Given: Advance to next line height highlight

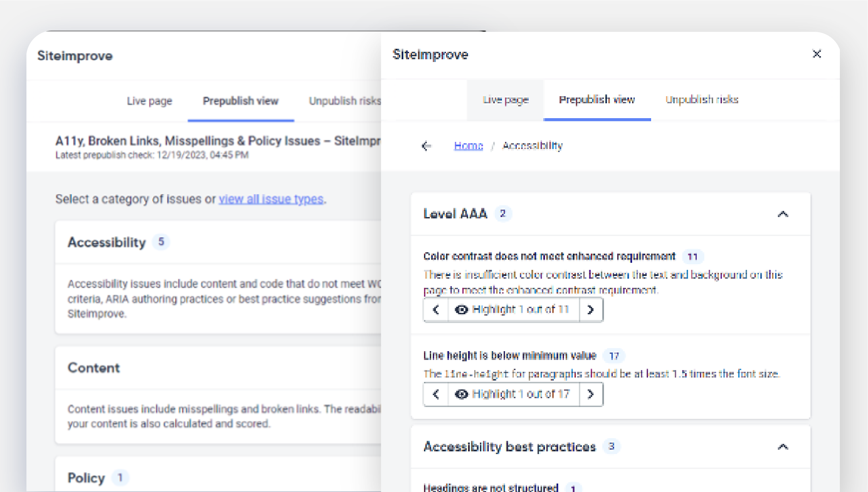Looking at the screenshot, I should point(591,394).
